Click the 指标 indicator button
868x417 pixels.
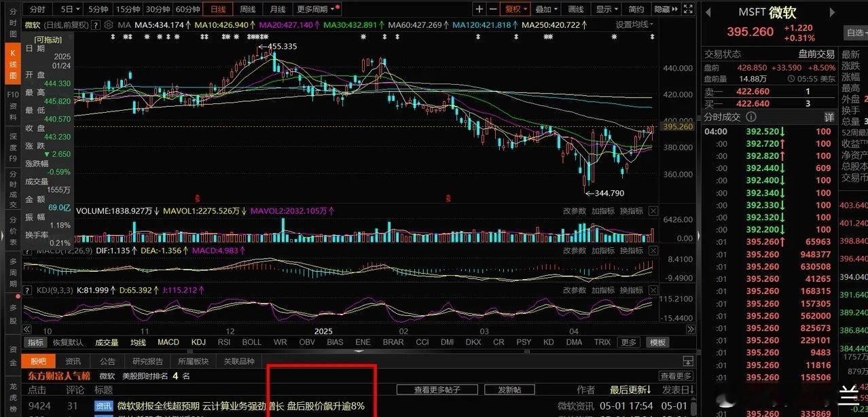point(35,342)
